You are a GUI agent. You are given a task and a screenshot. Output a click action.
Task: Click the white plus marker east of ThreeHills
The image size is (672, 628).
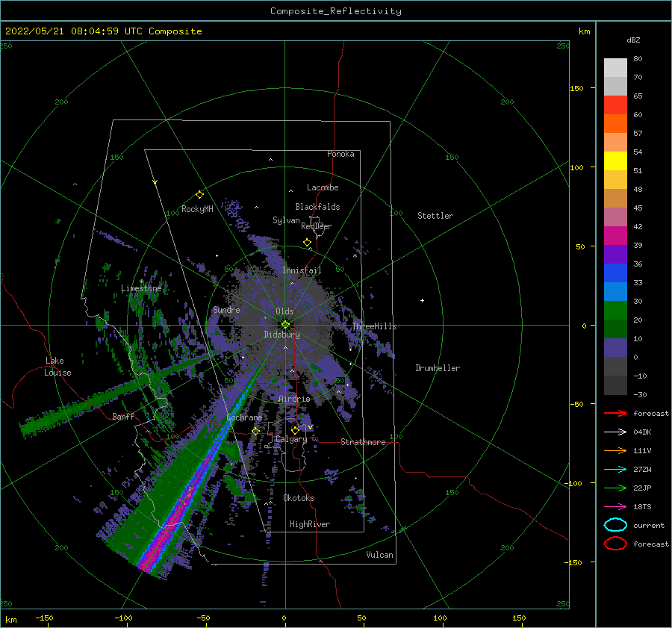[x=422, y=300]
